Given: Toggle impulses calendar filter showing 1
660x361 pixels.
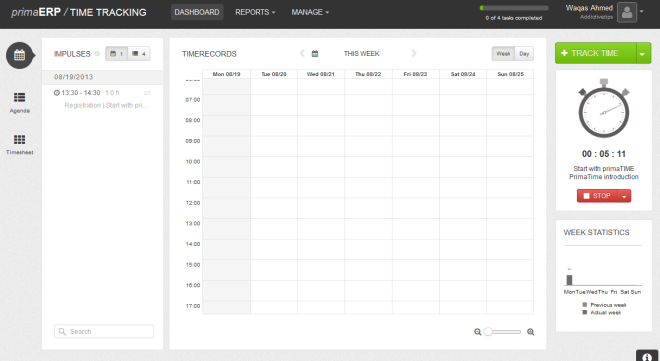Looking at the screenshot, I should tap(117, 53).
